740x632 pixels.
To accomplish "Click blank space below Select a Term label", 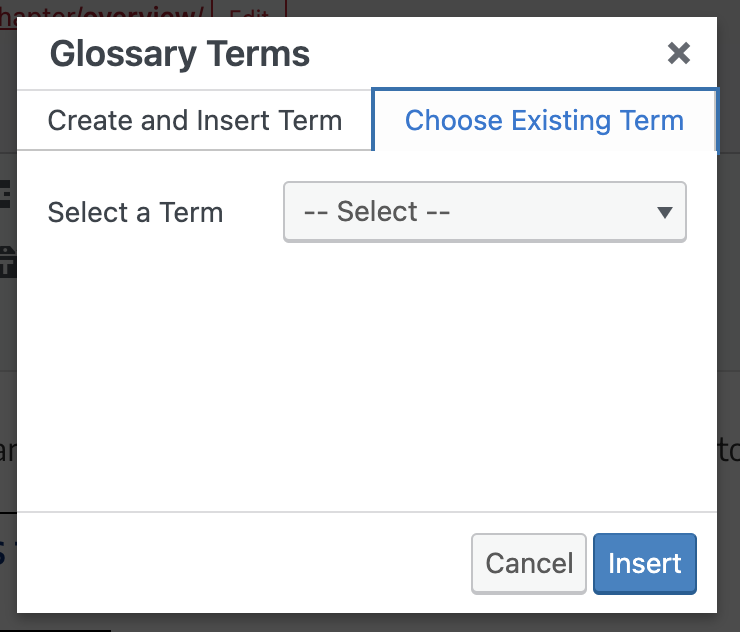I will point(135,300).
